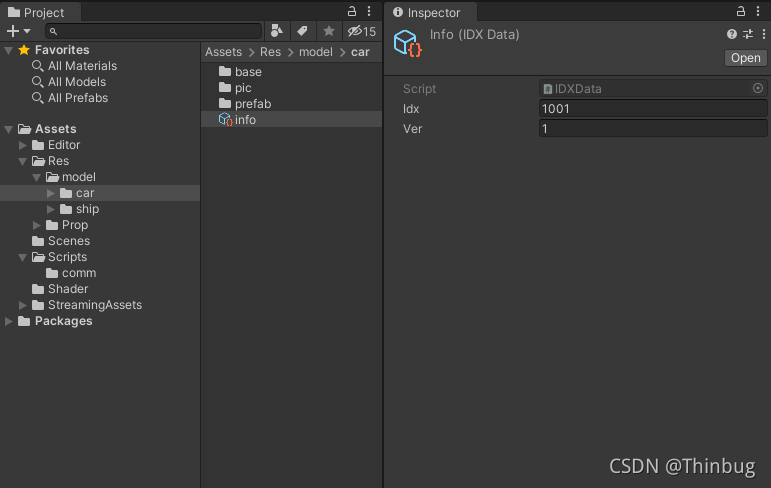This screenshot has height=488, width=771.
Task: Select the Scripts folder
Action: point(67,257)
